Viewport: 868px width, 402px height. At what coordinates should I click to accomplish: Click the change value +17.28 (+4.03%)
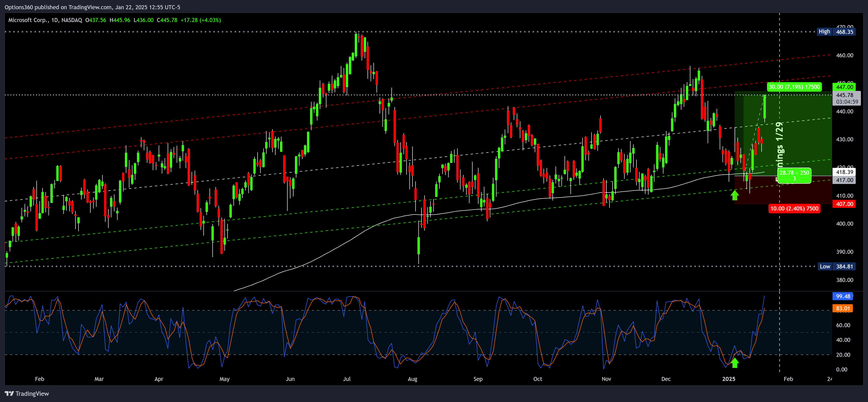point(201,20)
